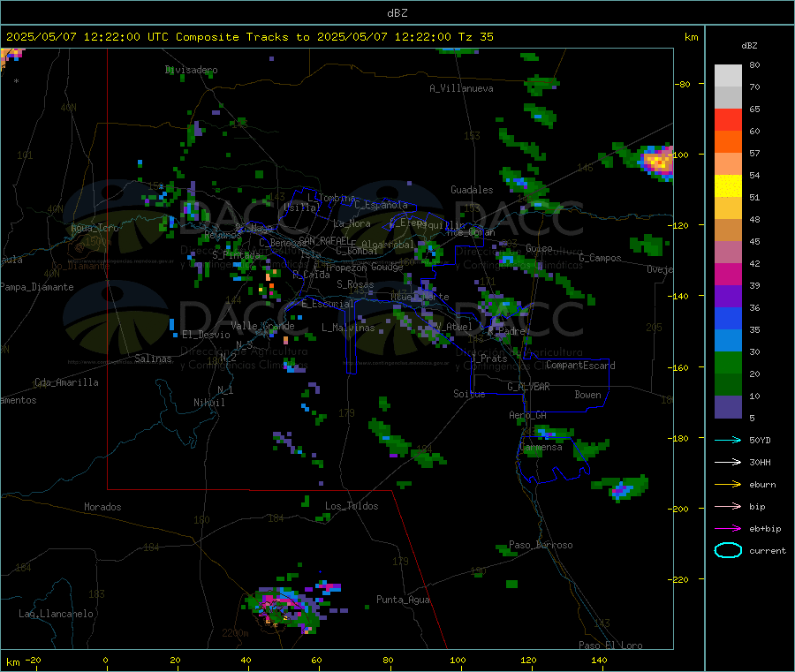Click the 'Punta_Agua' map label
Screen dimensions: 795x672
pyautogui.click(x=403, y=600)
